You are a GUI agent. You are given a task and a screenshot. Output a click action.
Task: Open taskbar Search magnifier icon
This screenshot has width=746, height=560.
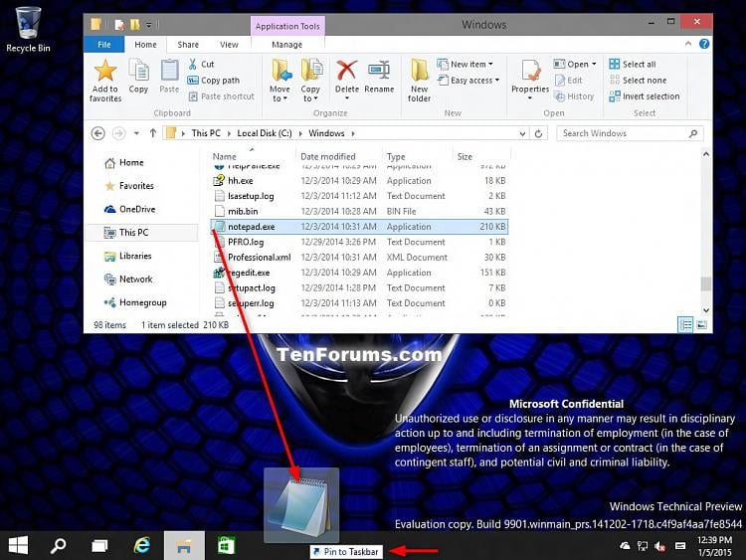pyautogui.click(x=58, y=546)
